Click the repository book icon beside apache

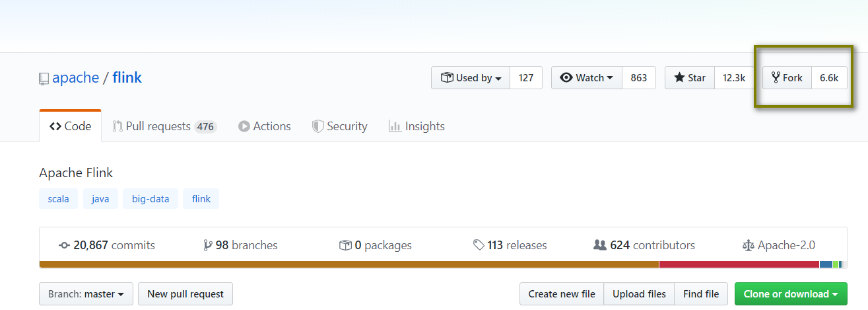coord(44,79)
